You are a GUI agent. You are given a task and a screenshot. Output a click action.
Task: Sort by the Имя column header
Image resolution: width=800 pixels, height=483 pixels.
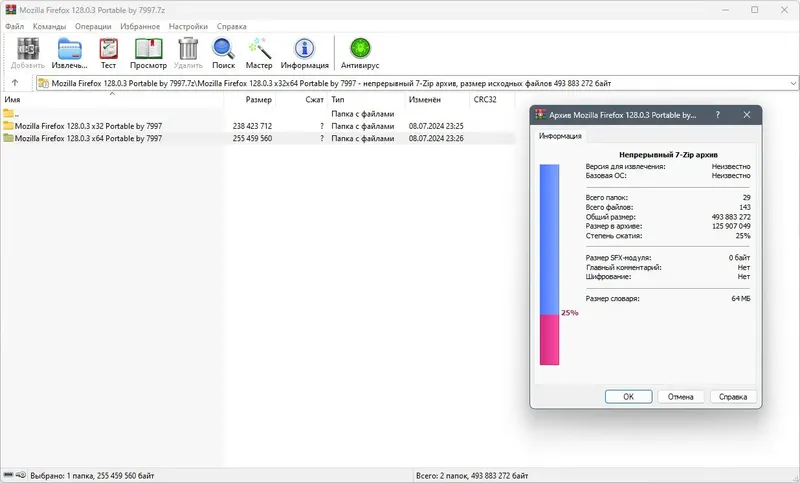112,99
